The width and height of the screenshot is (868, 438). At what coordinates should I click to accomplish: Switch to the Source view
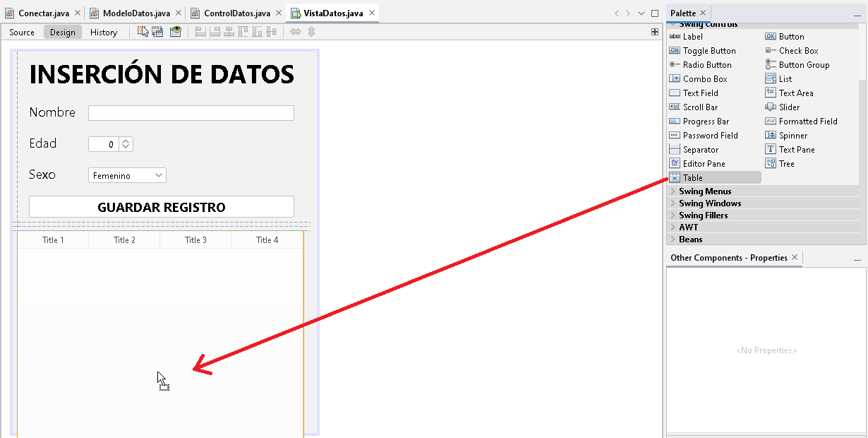22,32
